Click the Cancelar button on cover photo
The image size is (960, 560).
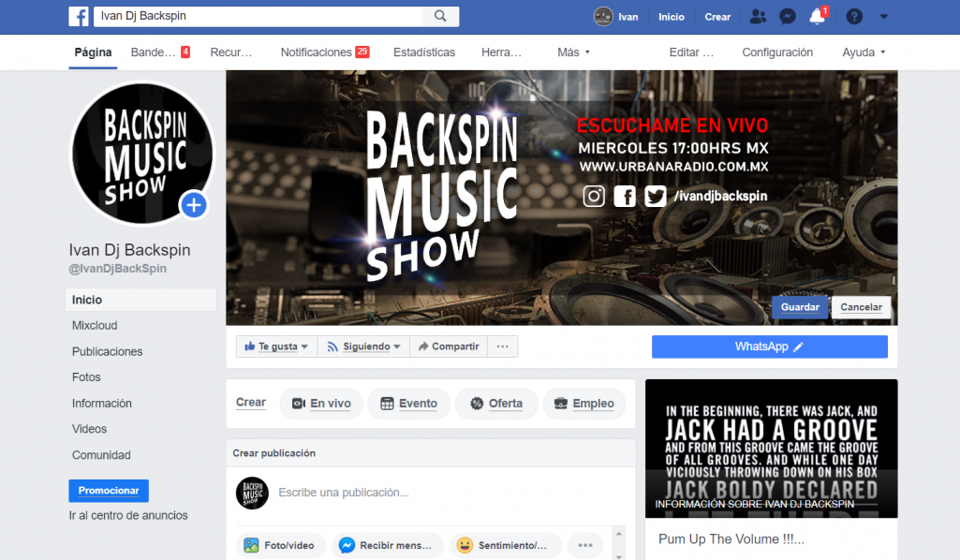point(861,307)
